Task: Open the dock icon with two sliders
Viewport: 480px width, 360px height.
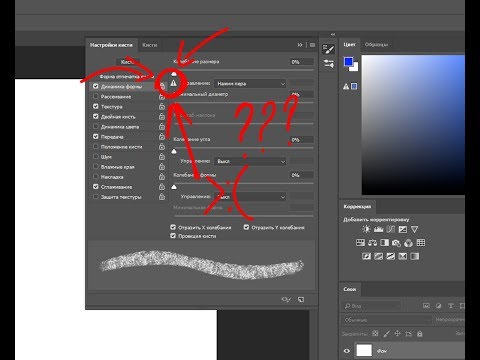Action: pyautogui.click(x=329, y=63)
